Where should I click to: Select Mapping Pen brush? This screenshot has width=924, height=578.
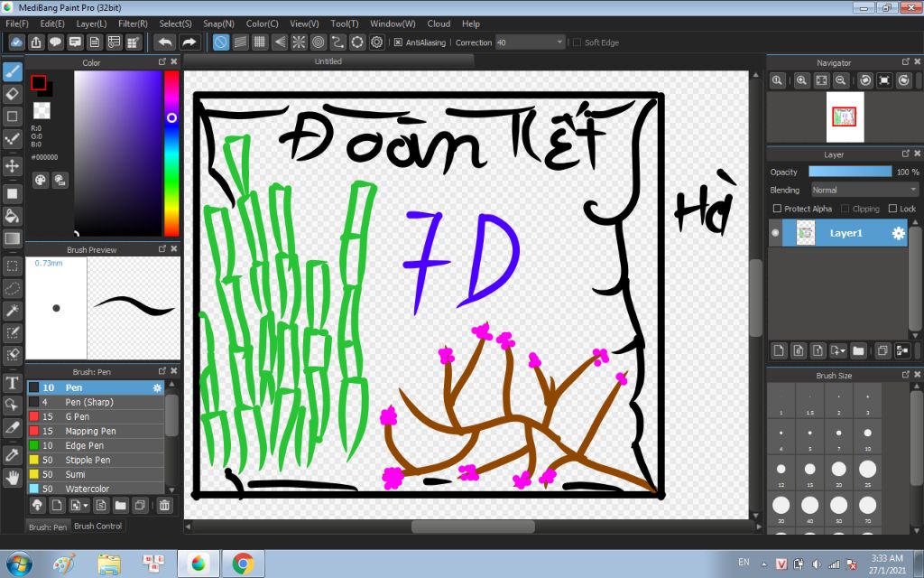click(x=96, y=431)
